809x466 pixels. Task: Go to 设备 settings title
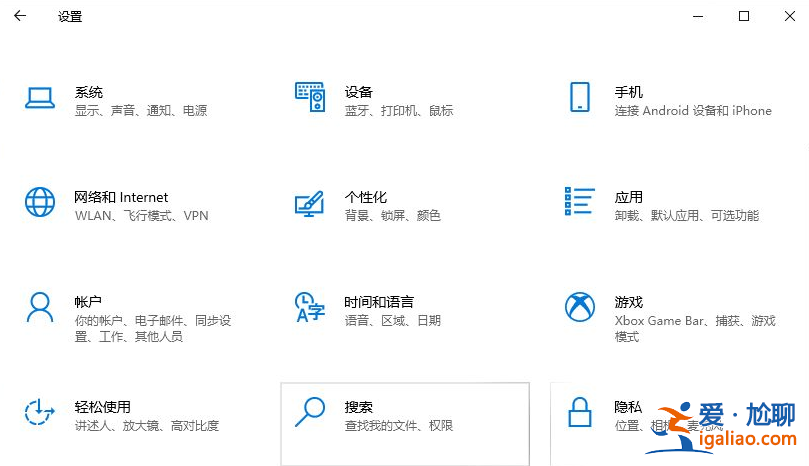click(x=359, y=92)
